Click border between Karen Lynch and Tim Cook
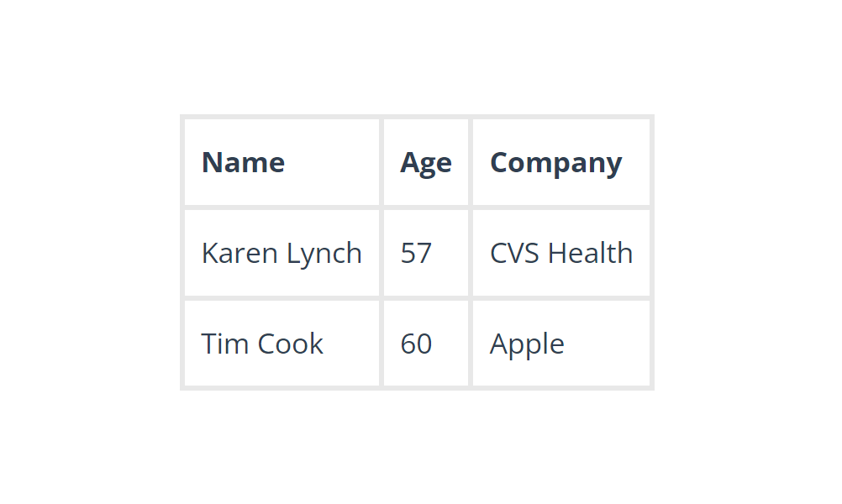The height and width of the screenshot is (504, 842). tap(282, 298)
